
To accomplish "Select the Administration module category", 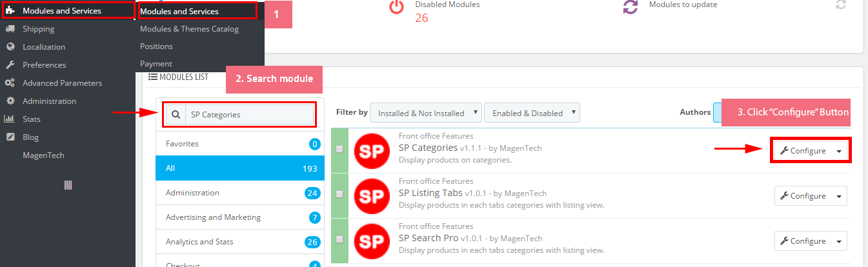I will tap(241, 192).
